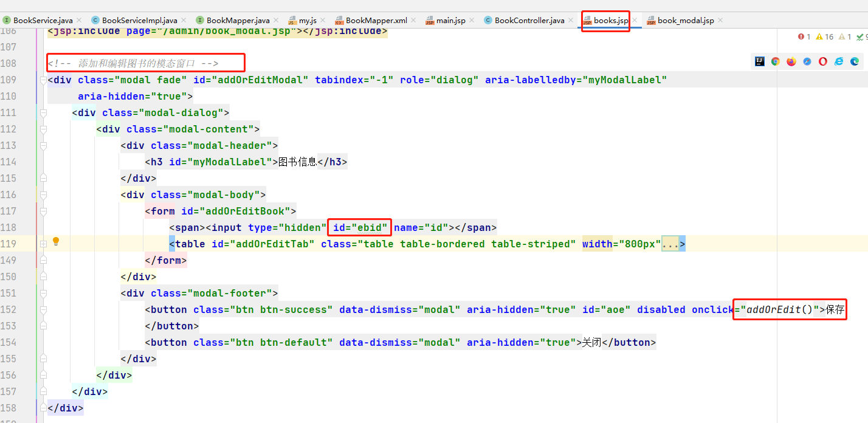Click the yellow warning indicator showing 16
The width and height of the screenshot is (868, 423).
pos(825,36)
